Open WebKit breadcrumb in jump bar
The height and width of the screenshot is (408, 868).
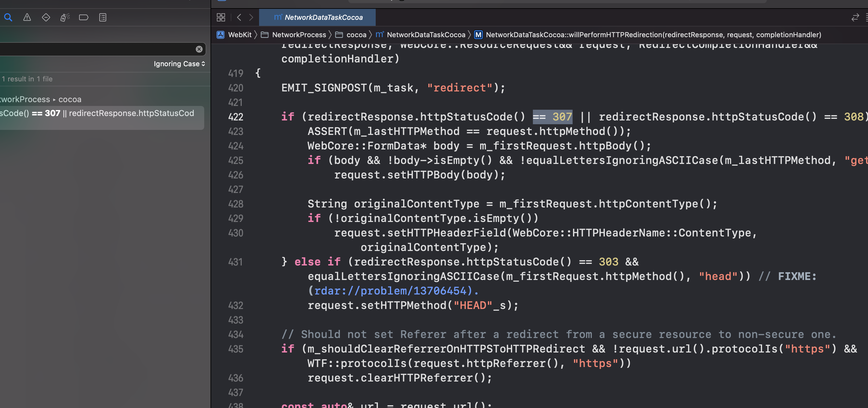(240, 35)
